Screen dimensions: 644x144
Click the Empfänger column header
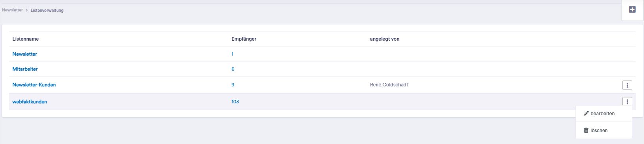click(244, 39)
